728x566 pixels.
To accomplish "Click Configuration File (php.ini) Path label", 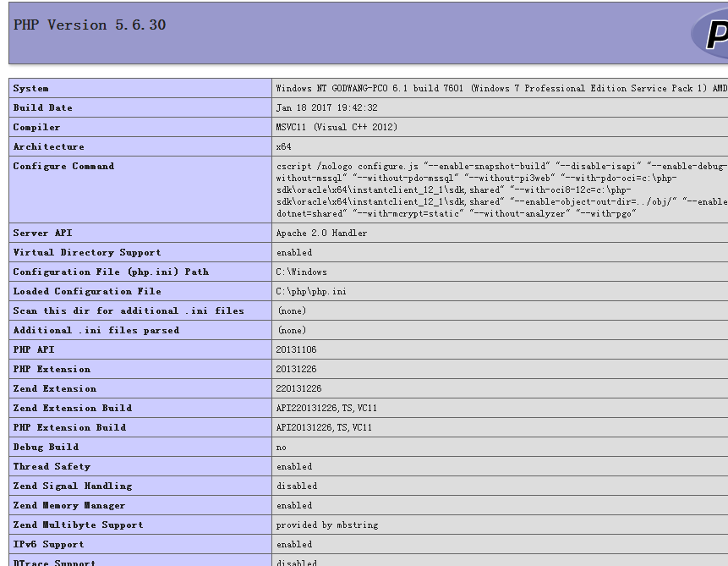I will (111, 272).
